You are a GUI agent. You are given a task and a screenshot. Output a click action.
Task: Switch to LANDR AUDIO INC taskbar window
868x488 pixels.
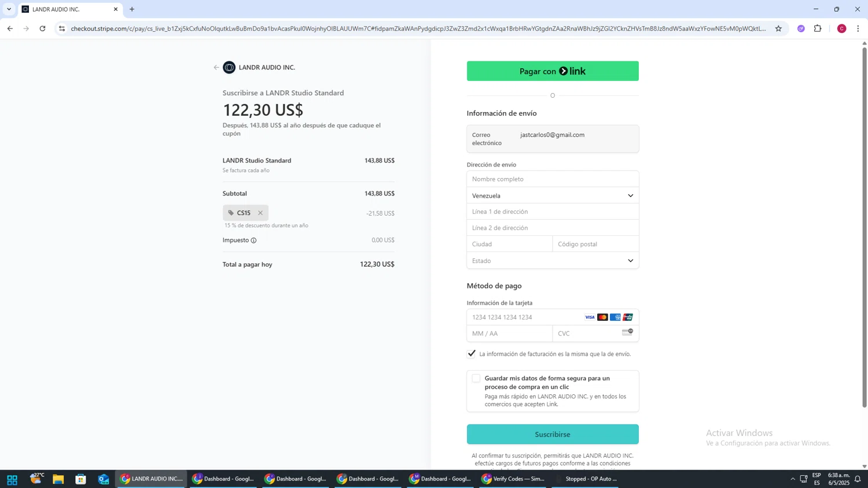[152, 479]
